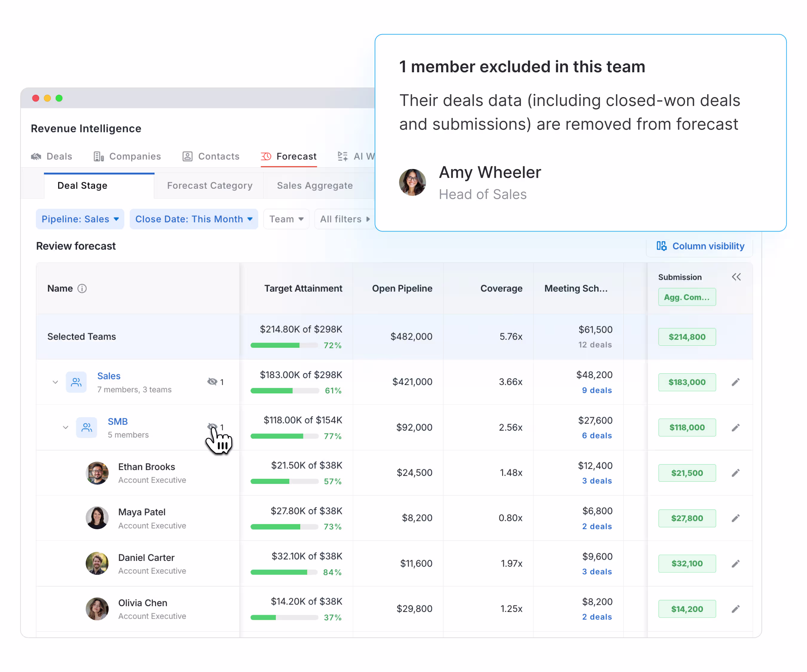The height and width of the screenshot is (672, 807).
Task: Open the Companies tab
Action: [x=127, y=156]
